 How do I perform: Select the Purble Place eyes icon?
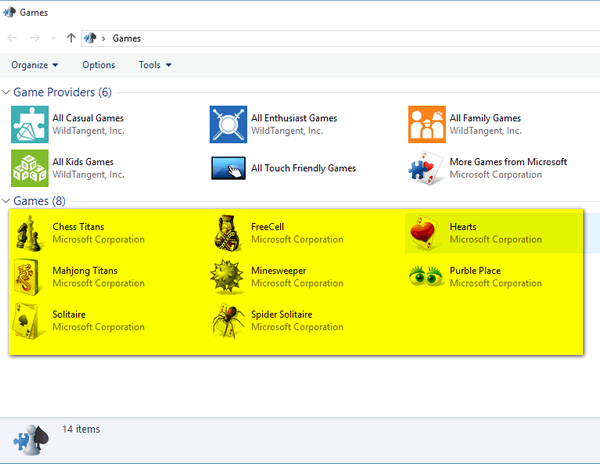426,276
